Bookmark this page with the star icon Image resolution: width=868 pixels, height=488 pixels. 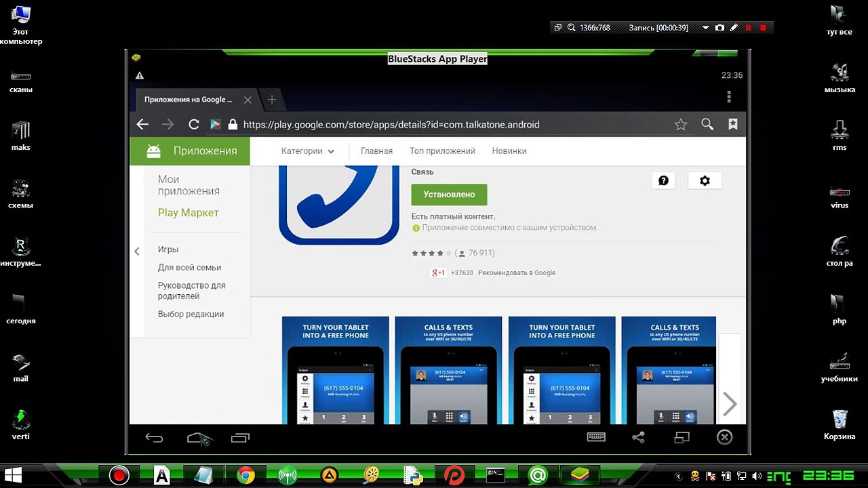(x=681, y=124)
